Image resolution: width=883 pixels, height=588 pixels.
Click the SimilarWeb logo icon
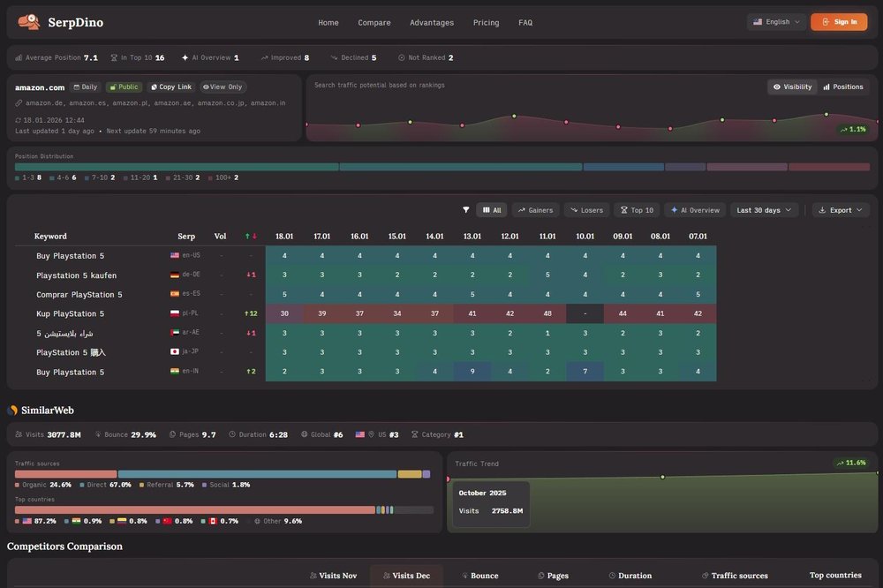[12, 411]
